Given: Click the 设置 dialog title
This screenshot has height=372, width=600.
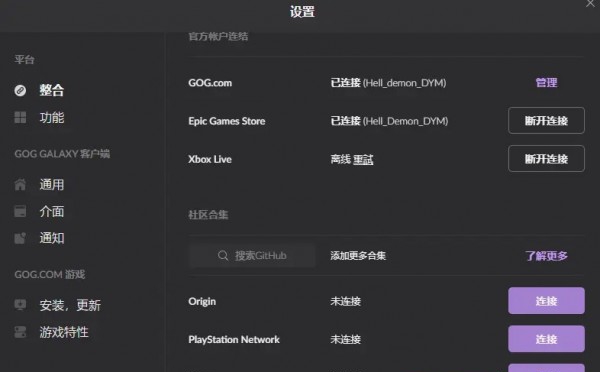Looking at the screenshot, I should (x=302, y=11).
